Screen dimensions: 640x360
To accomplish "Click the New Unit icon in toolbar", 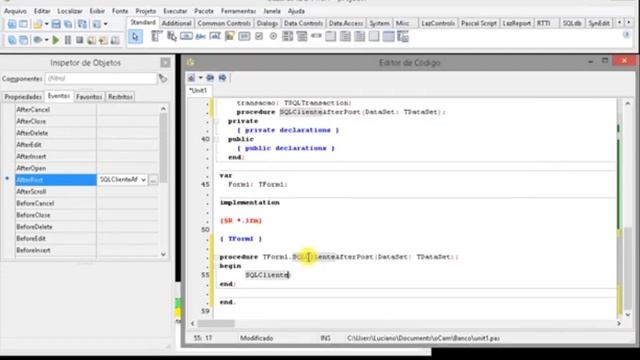I will tap(12, 24).
